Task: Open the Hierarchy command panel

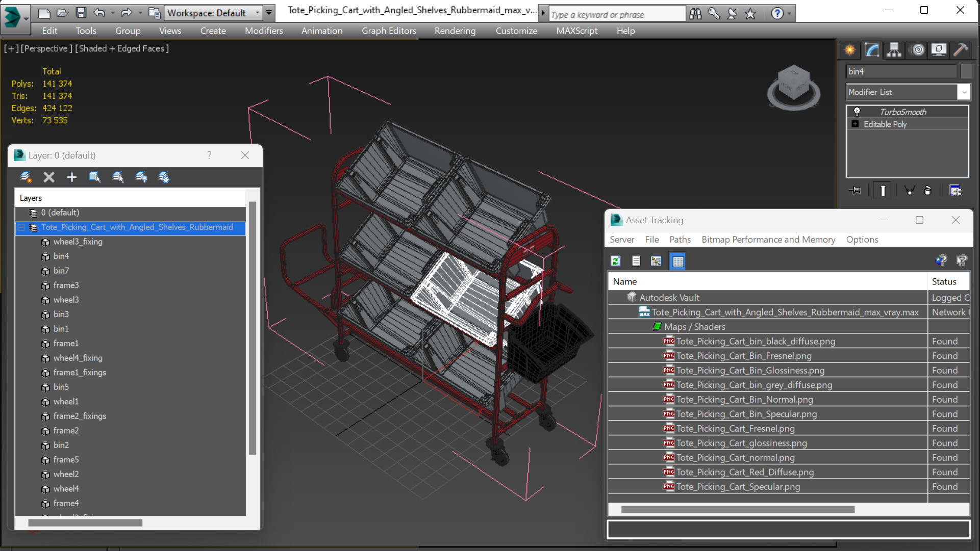Action: point(894,49)
